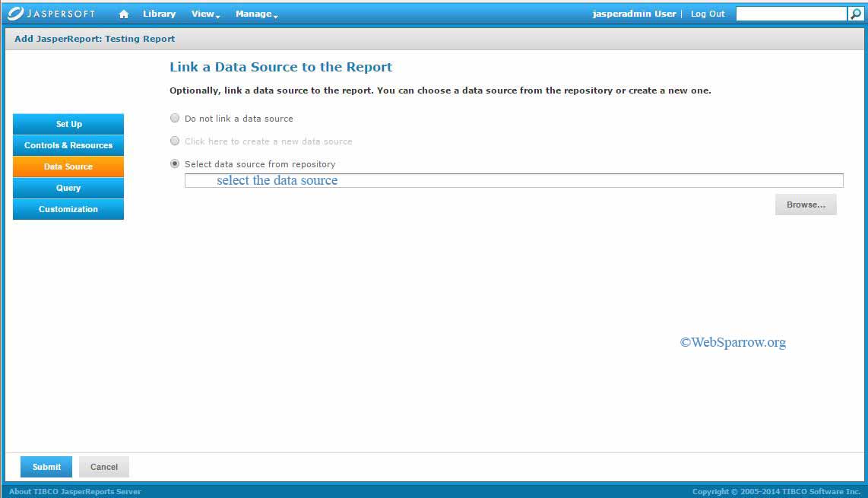Screen dimensions: 868x498
Task: Select Do not link a data source
Action: pyautogui.click(x=175, y=118)
